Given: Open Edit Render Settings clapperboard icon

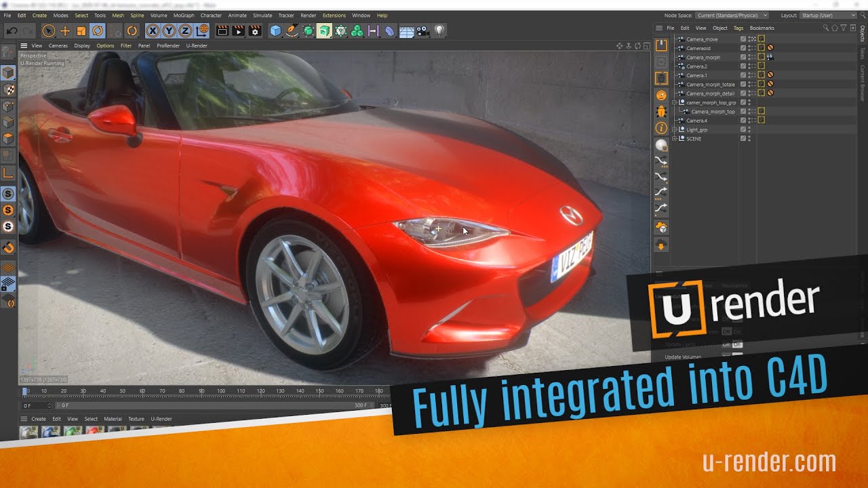Looking at the screenshot, I should click(255, 30).
